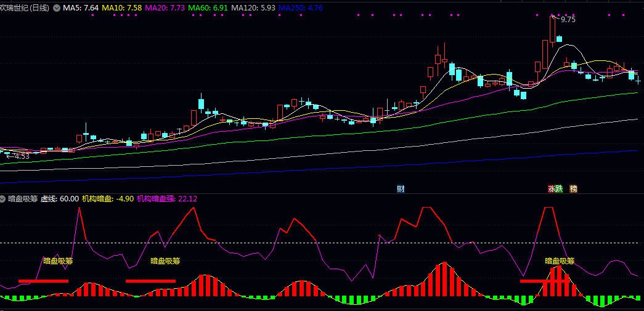Click the 9.75 high price label
Screen dimensions: 644x311
(568, 20)
